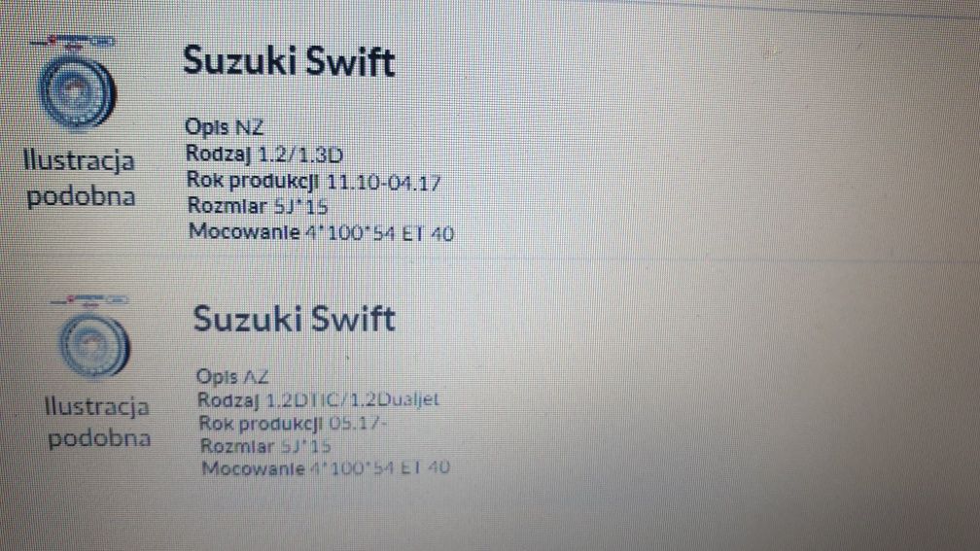The height and width of the screenshot is (551, 980).
Task: Click the '1.2DTIC/1.2Dualjet' engine value text
Action: 353,399
